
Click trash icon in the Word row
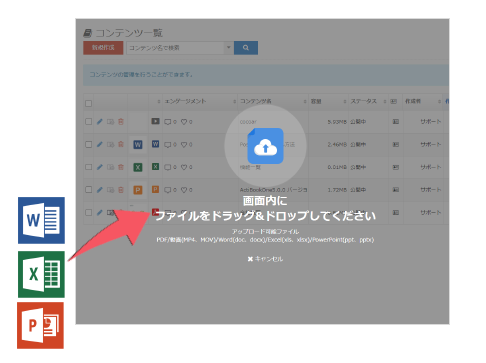tap(121, 144)
